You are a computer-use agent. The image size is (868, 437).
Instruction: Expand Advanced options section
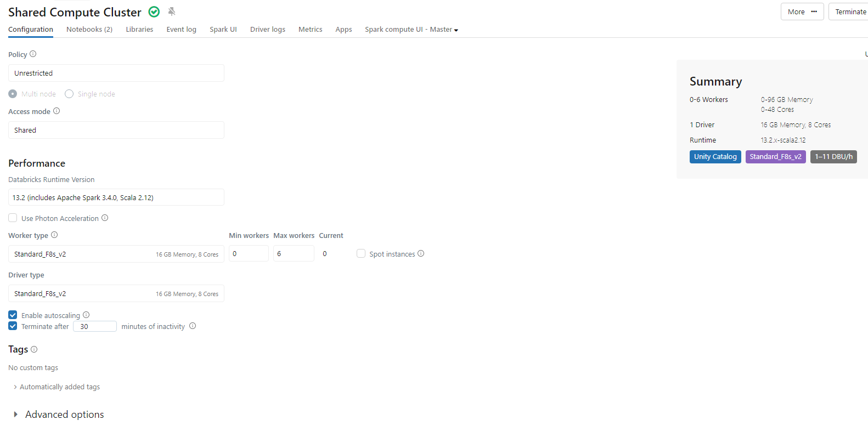point(59,415)
